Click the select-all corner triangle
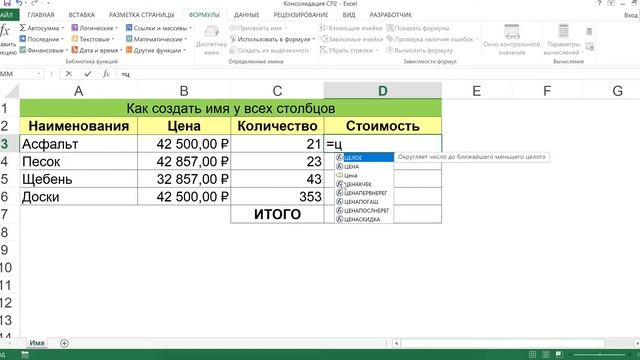The image size is (640, 360). click(x=11, y=91)
